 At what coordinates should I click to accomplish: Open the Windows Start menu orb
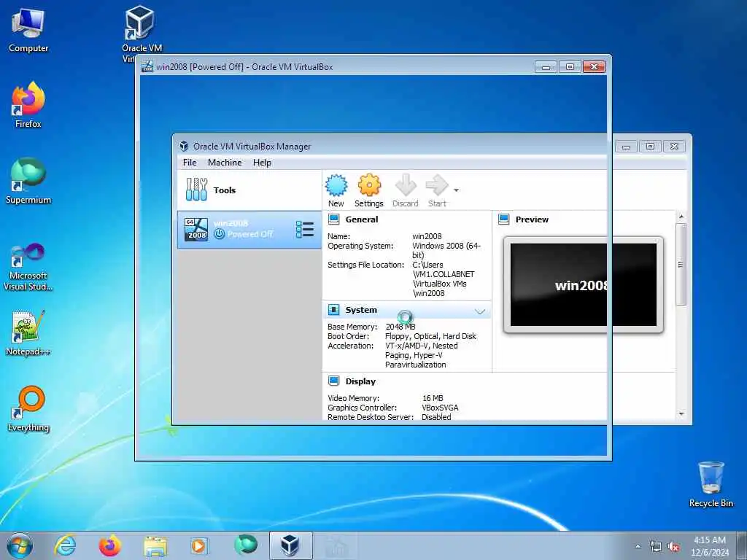(x=20, y=545)
